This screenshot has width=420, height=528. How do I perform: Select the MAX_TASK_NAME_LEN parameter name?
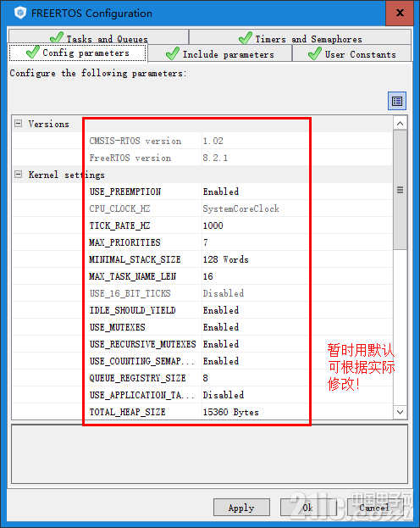[x=133, y=276]
